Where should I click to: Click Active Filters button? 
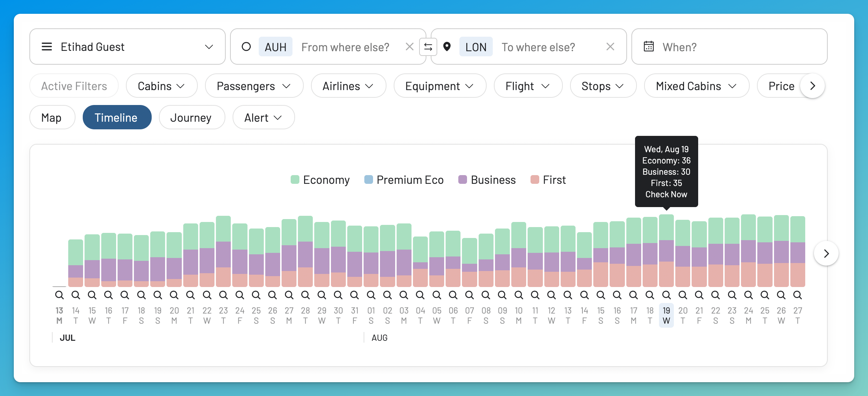click(x=74, y=86)
